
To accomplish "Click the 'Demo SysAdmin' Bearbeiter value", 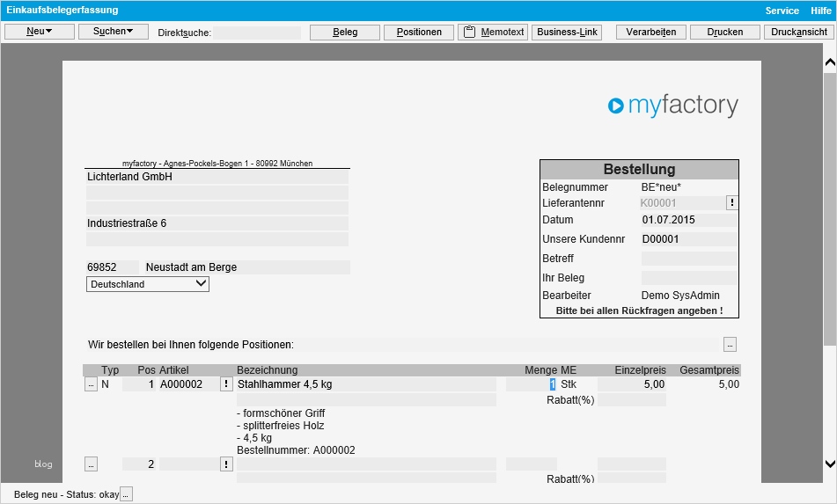I will click(680, 296).
